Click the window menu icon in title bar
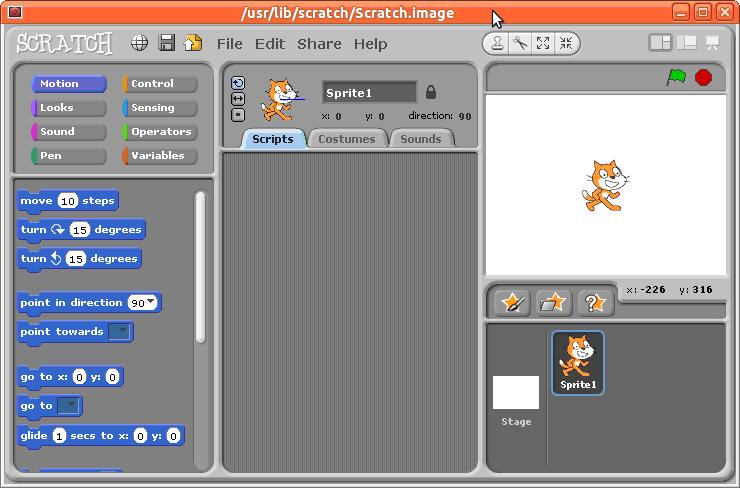 [15, 12]
